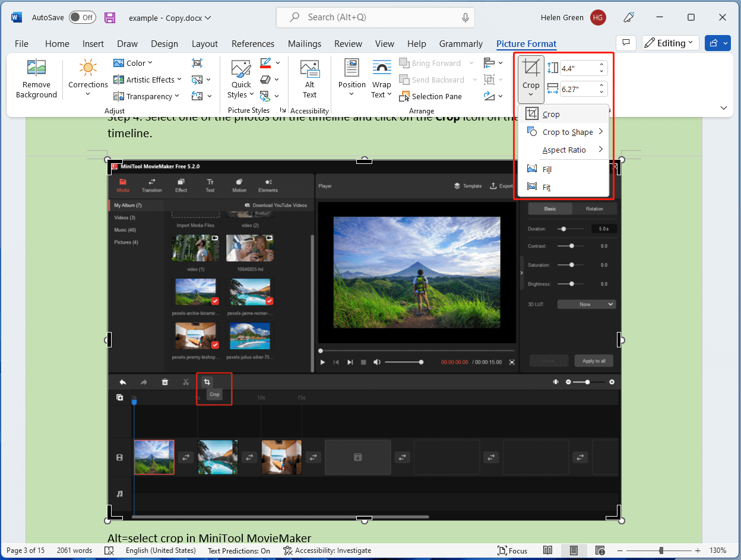Open the Alt Text pane
The width and height of the screenshot is (741, 560).
[x=309, y=79]
